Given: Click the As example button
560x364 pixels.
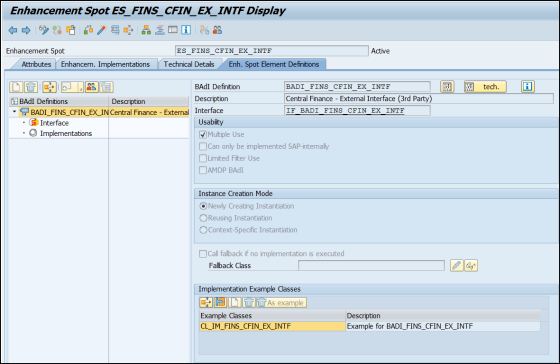Looking at the screenshot, I should click(281, 303).
